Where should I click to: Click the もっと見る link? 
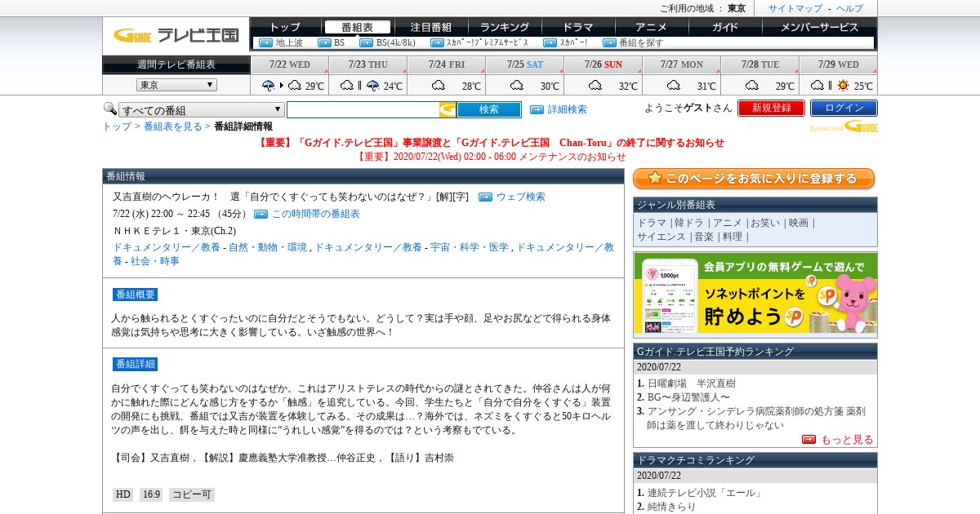pyautogui.click(x=847, y=440)
